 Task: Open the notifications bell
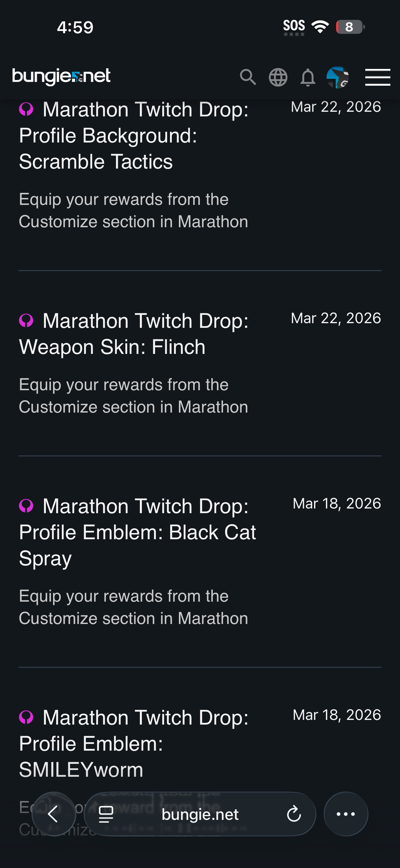point(308,77)
